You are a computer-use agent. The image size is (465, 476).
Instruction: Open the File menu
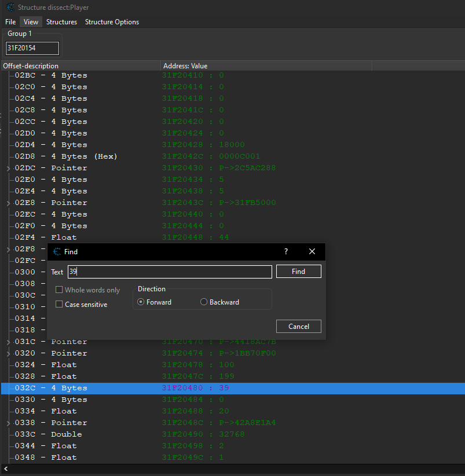pyautogui.click(x=10, y=22)
